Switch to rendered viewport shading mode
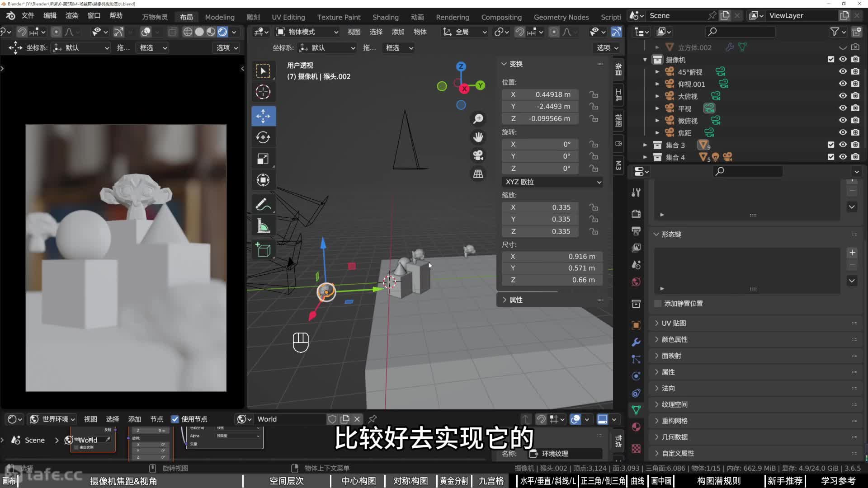The height and width of the screenshot is (488, 868). coord(222,32)
